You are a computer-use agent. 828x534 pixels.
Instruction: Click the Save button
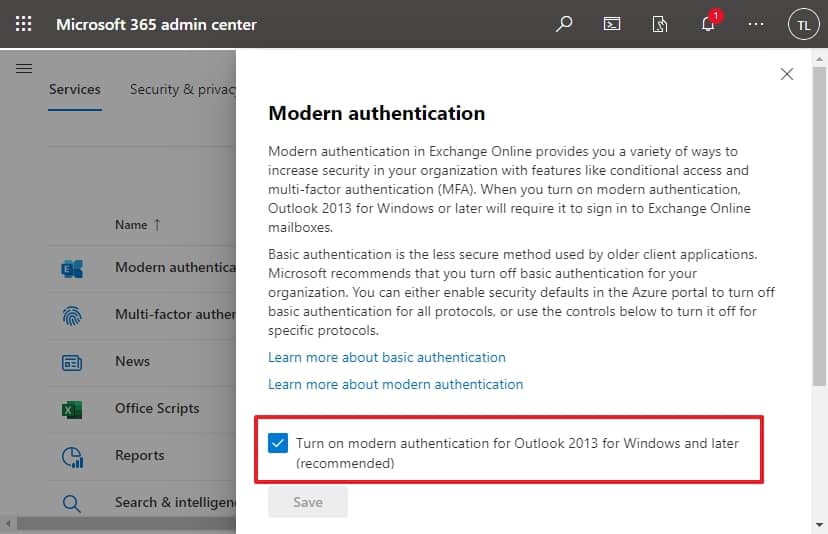tap(308, 502)
